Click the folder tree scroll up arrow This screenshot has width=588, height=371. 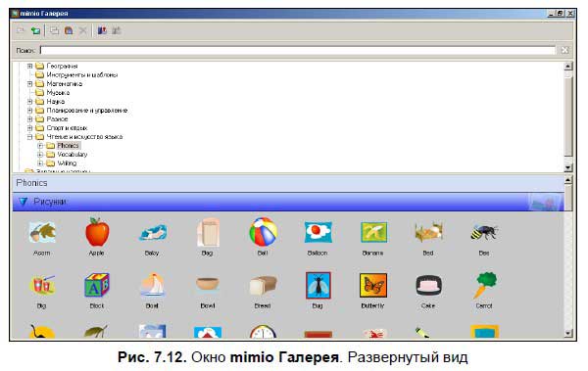pyautogui.click(x=568, y=66)
